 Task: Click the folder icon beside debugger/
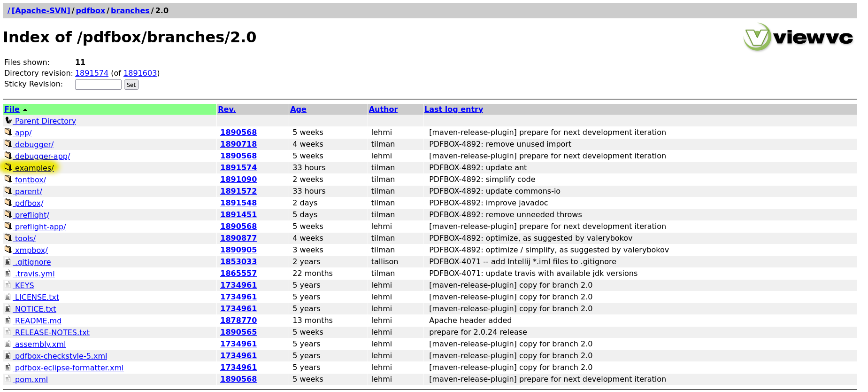coord(8,144)
